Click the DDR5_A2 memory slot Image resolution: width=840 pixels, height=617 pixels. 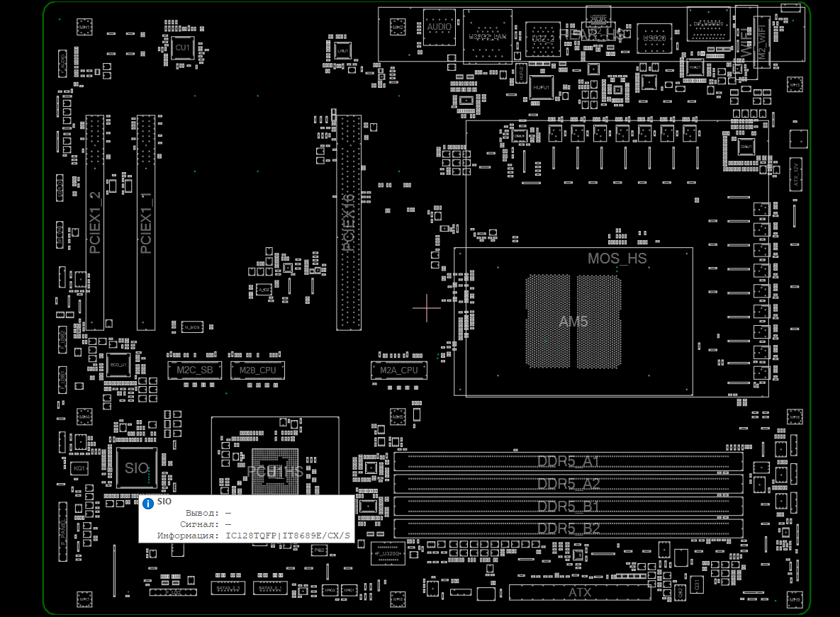click(569, 484)
